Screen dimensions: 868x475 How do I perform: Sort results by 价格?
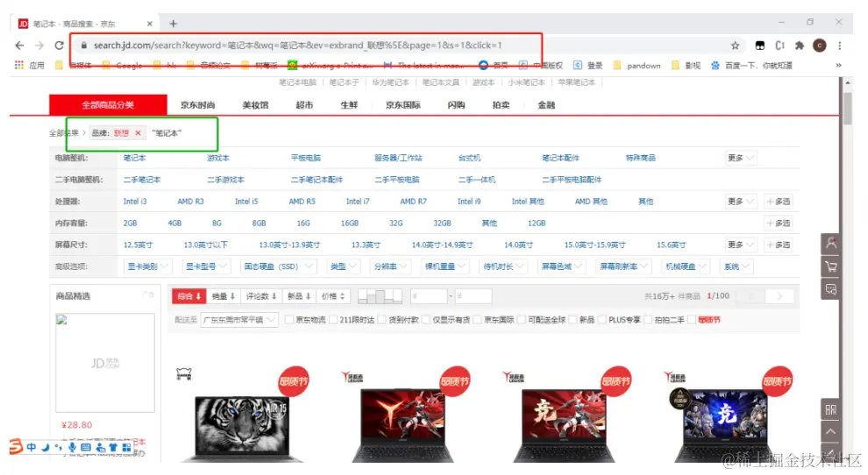coord(332,296)
